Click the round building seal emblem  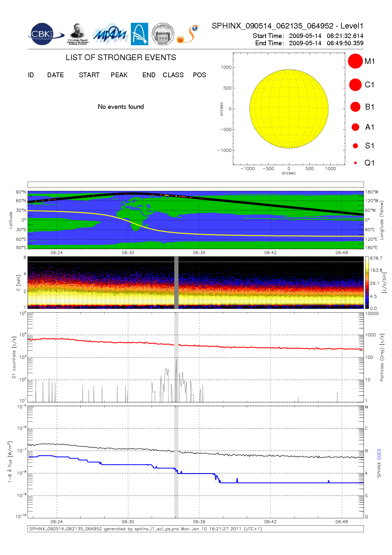pyautogui.click(x=163, y=34)
